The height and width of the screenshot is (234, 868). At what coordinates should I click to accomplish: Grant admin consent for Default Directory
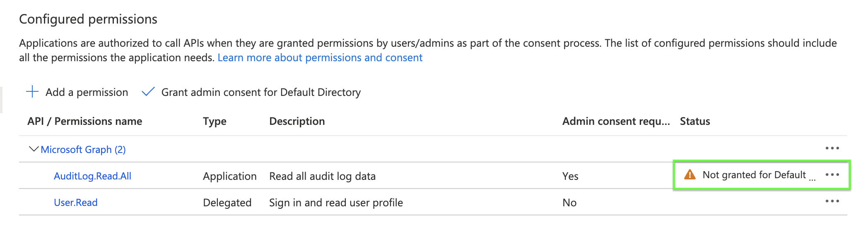[261, 92]
